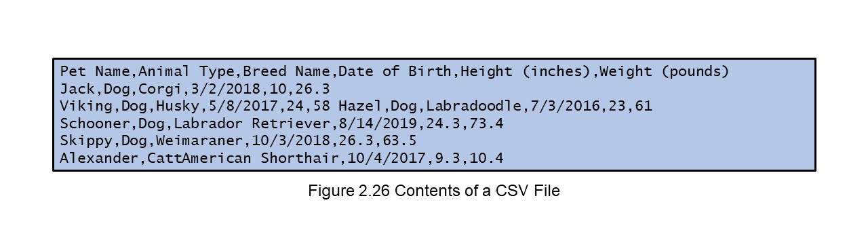The image size is (868, 247).
Task: Click the 'Height (inches)' header text
Action: 525,72
